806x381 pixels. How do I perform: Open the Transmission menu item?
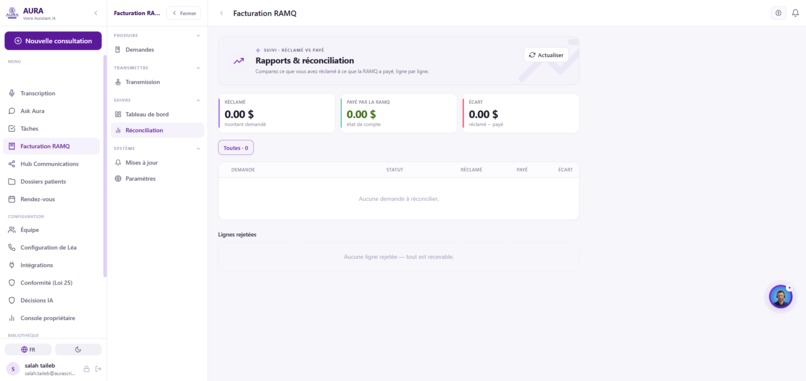(157, 82)
